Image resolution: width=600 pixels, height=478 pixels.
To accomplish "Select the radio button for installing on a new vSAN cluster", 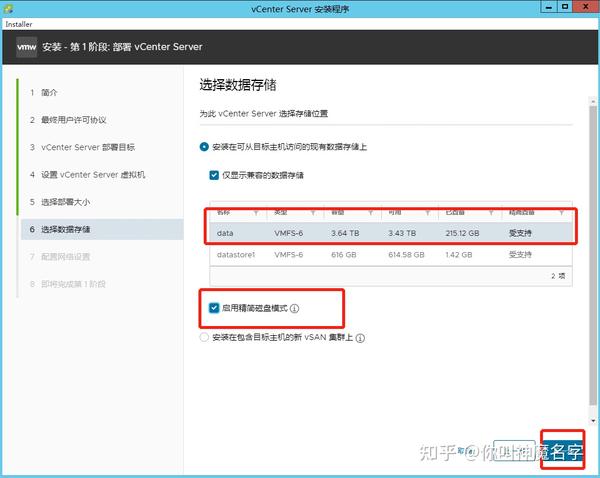I will (204, 337).
